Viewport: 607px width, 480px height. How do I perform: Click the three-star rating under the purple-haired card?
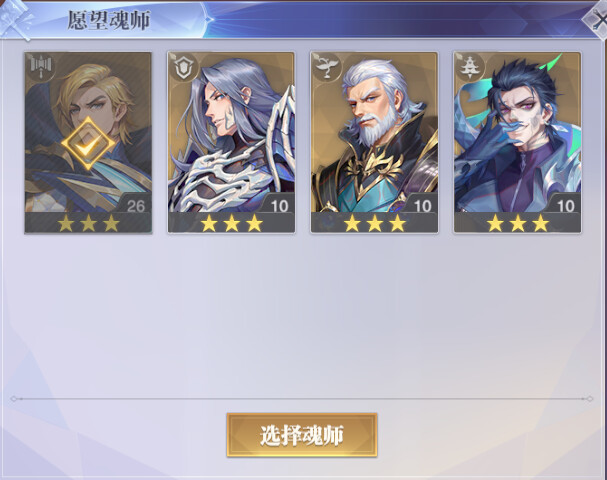coord(231,223)
